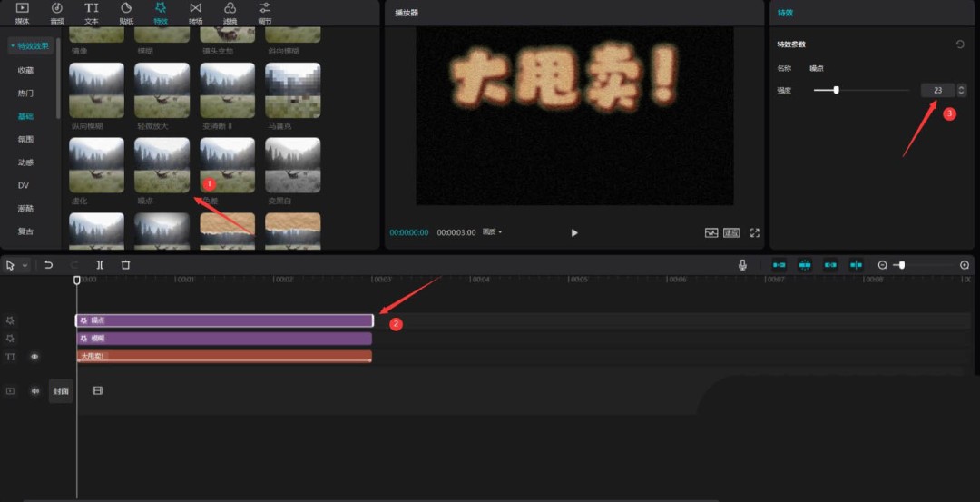This screenshot has width=980, height=502.
Task: Toggle the main track magnet option
Action: 779,265
